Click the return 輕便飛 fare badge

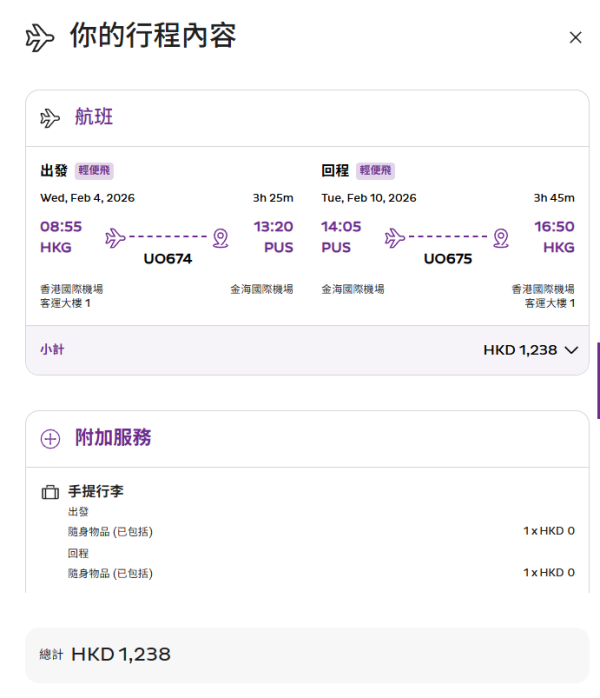[375, 170]
